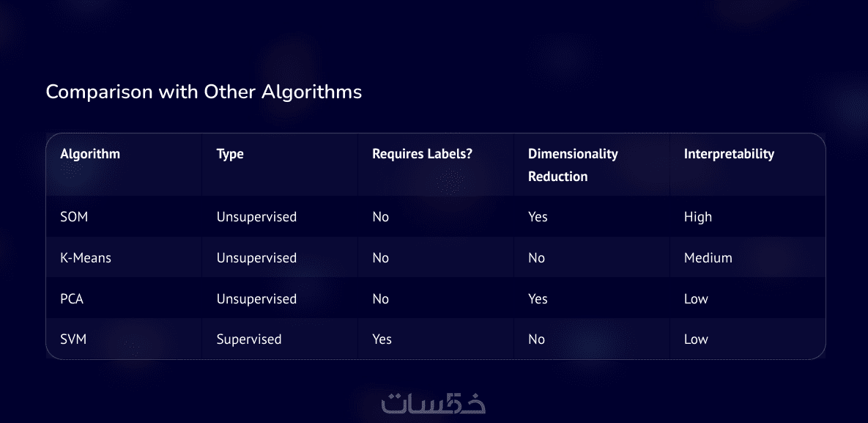Screen dimensions: 868x423
Task: Click the 'Requires Labels?' column header
Action: (420, 154)
